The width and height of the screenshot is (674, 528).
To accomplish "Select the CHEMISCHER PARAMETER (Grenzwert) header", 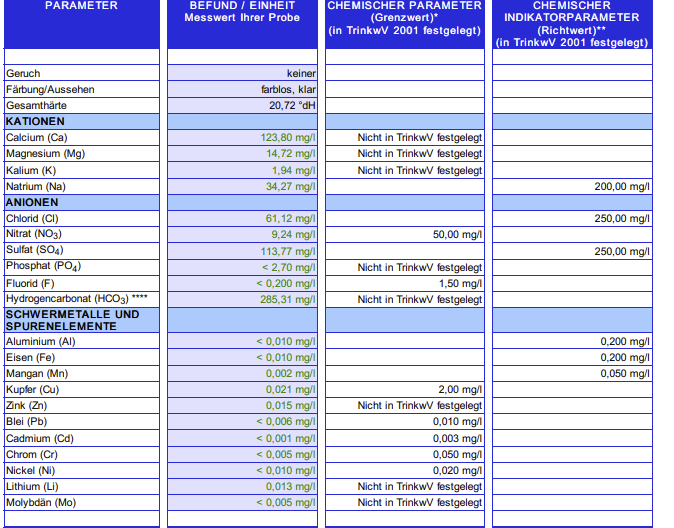I will click(x=404, y=18).
